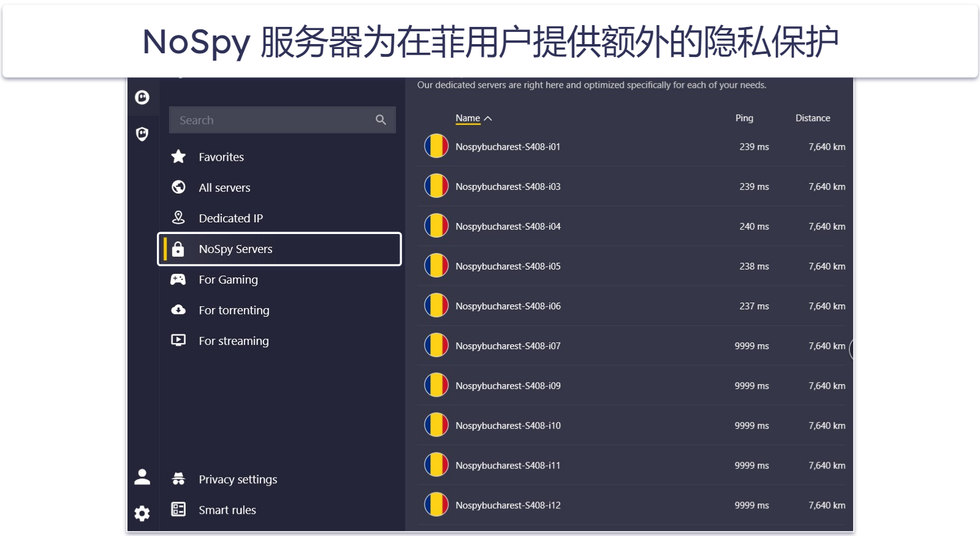Image resolution: width=980 pixels, height=536 pixels.
Task: Click the Smart rules list icon
Action: (x=178, y=509)
